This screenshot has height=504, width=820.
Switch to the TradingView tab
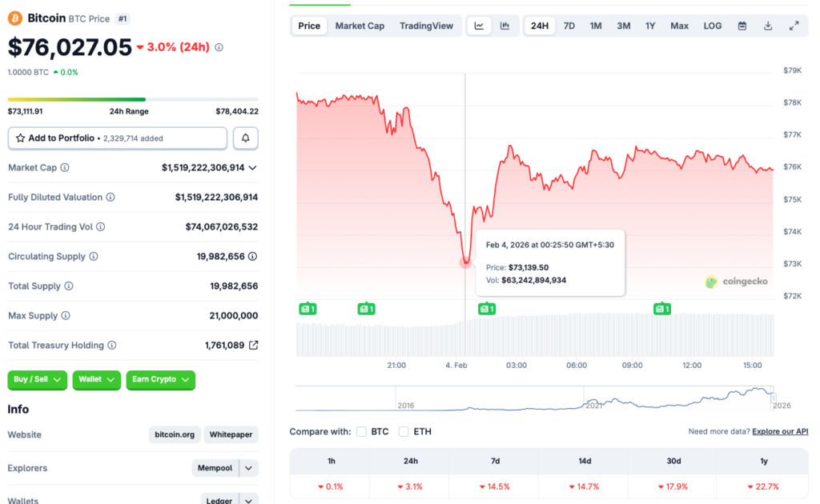click(x=427, y=25)
